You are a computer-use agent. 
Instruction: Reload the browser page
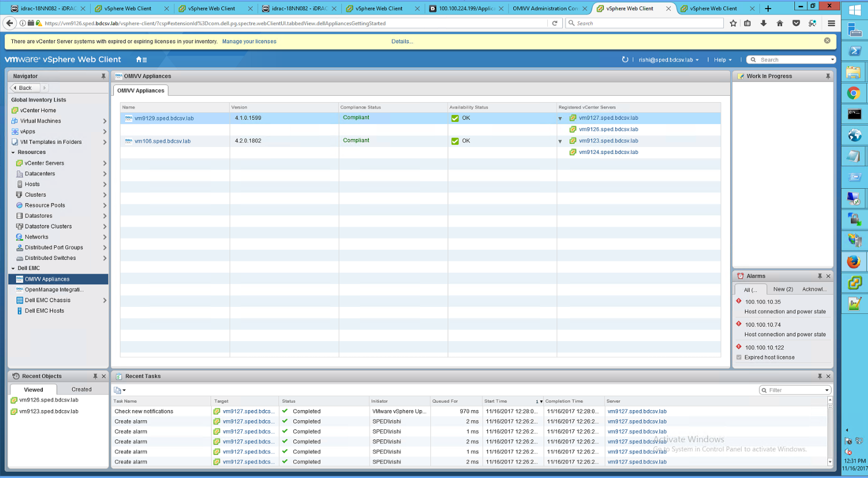555,23
